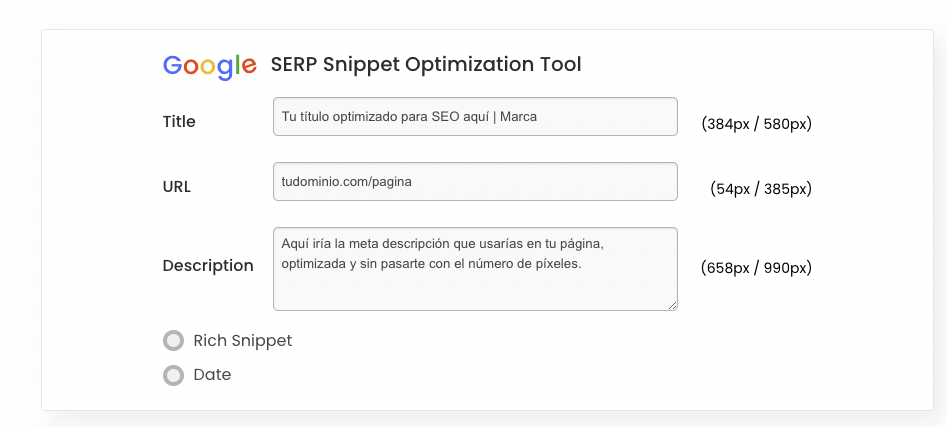Click the Description field label

(208, 266)
